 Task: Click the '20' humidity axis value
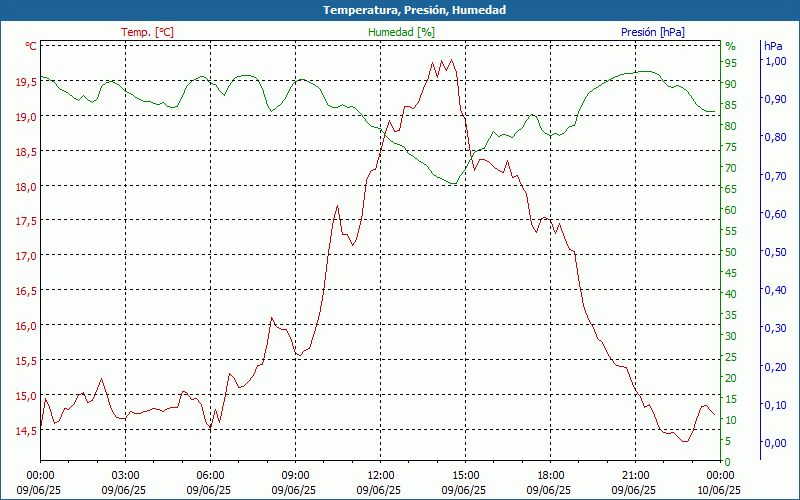click(731, 378)
